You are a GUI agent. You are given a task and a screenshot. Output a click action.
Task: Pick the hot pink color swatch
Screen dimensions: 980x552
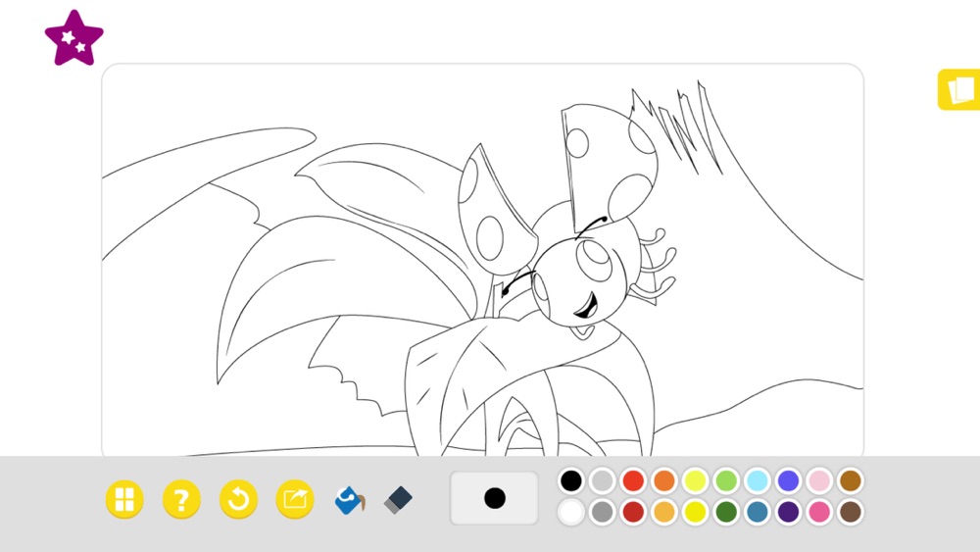(x=819, y=512)
